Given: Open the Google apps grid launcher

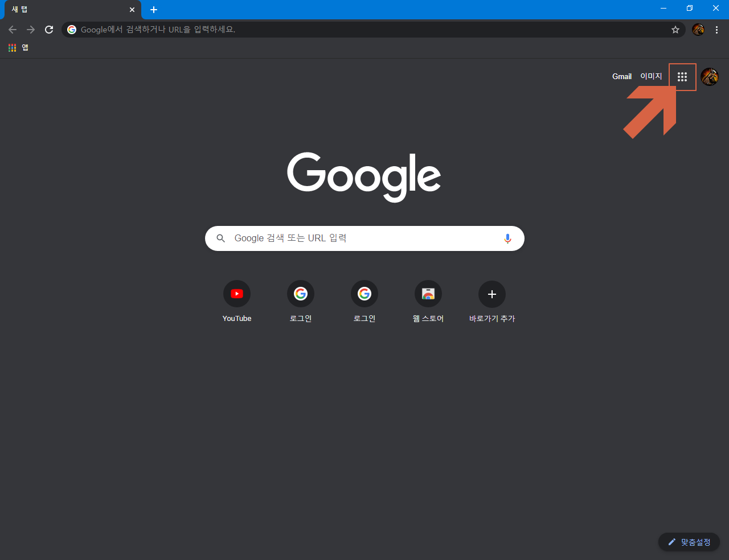Looking at the screenshot, I should click(x=682, y=77).
